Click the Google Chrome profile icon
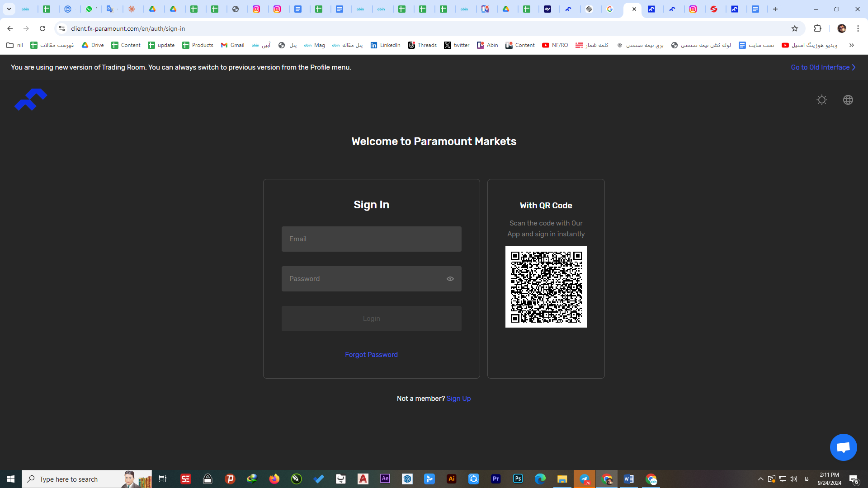This screenshot has width=868, height=488. tap(841, 28)
